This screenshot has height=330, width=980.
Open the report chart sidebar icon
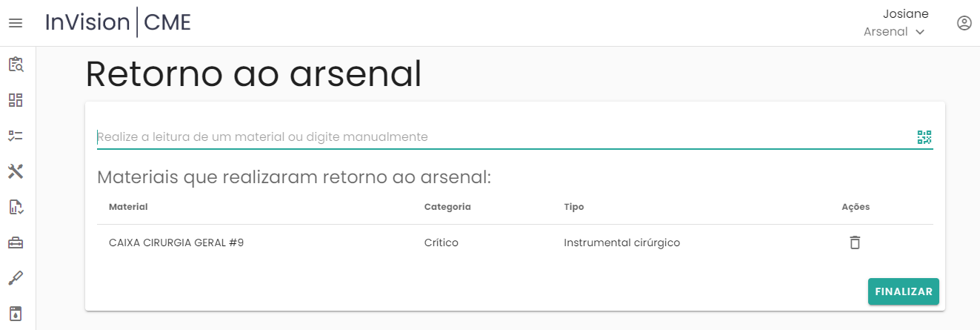(x=16, y=207)
